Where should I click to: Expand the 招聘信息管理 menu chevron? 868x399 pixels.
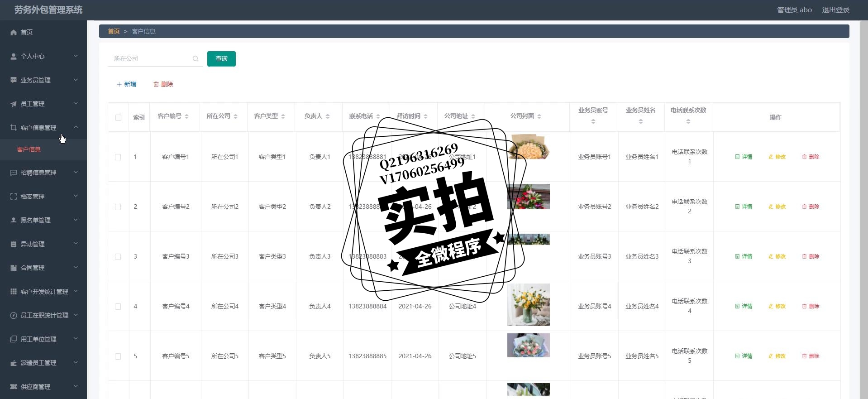point(76,172)
